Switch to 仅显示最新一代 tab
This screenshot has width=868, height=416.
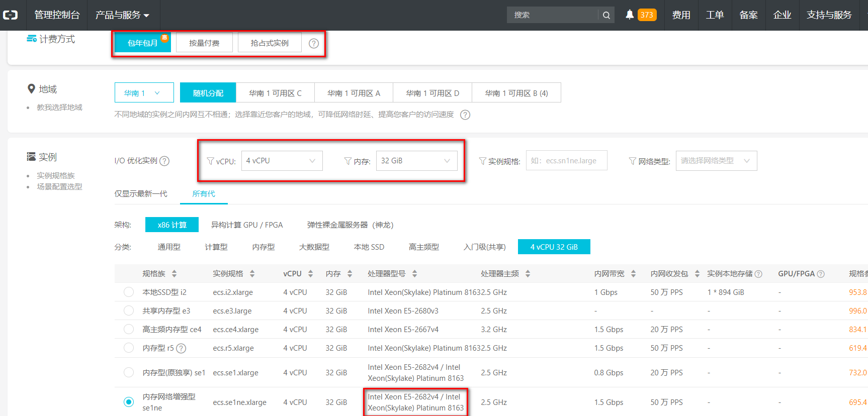pos(141,194)
